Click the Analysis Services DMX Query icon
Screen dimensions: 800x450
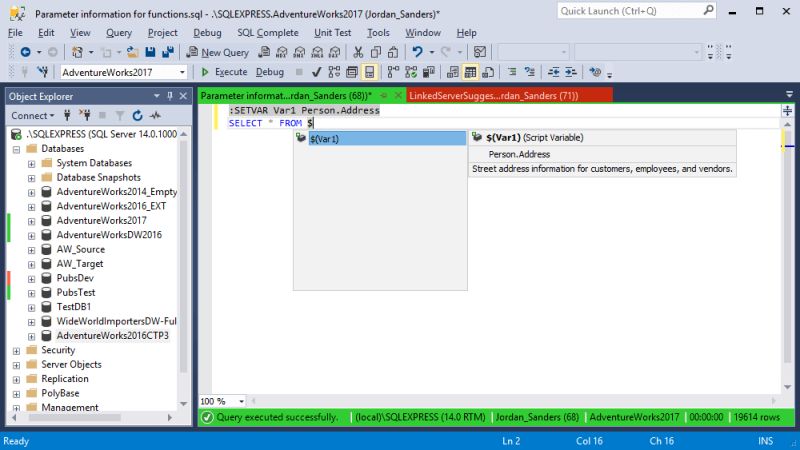(x=299, y=52)
